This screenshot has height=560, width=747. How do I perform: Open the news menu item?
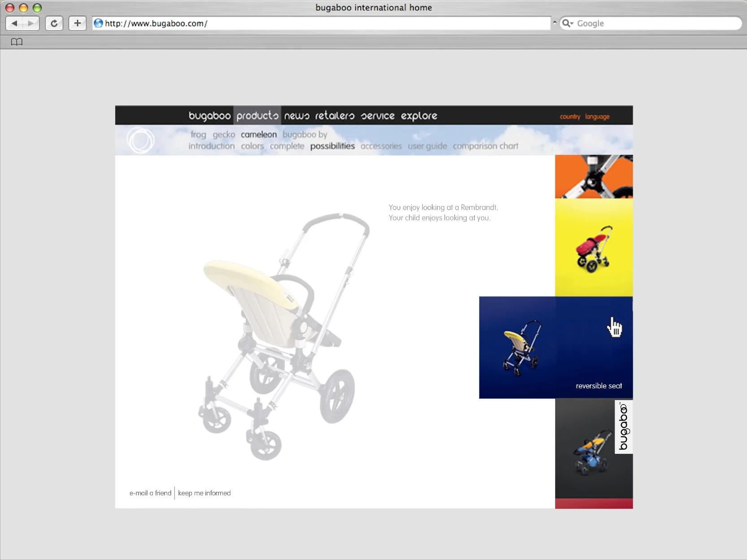297,116
